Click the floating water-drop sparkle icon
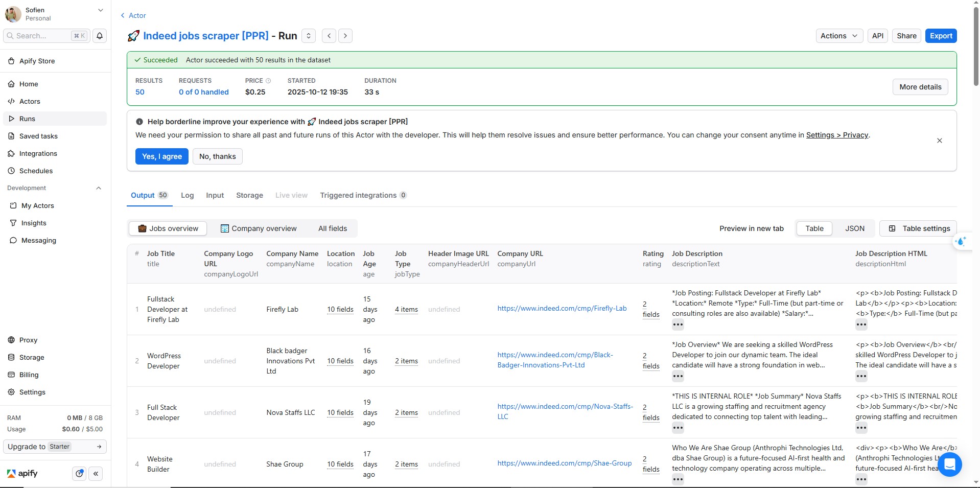The image size is (980, 488). pyautogui.click(x=961, y=241)
